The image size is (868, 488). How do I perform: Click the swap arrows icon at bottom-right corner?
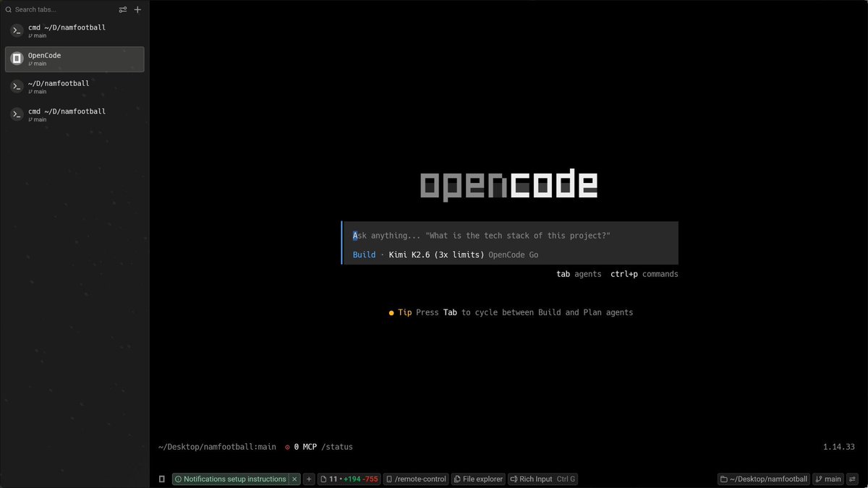click(852, 479)
